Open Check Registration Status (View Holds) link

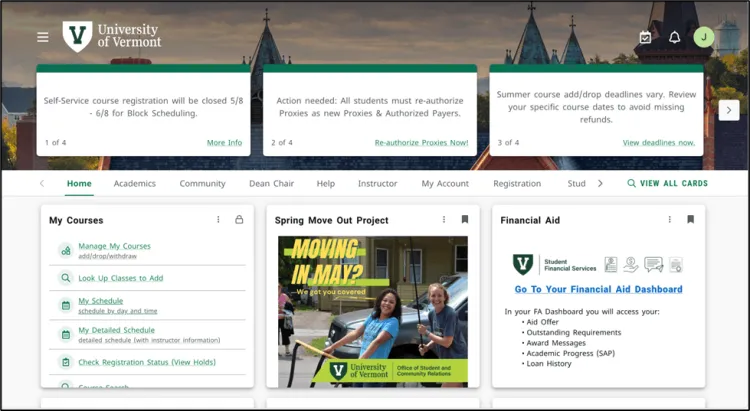147,362
